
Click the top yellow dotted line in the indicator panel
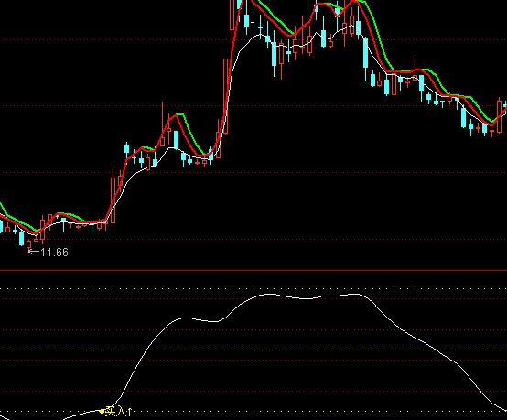[x=253, y=289]
